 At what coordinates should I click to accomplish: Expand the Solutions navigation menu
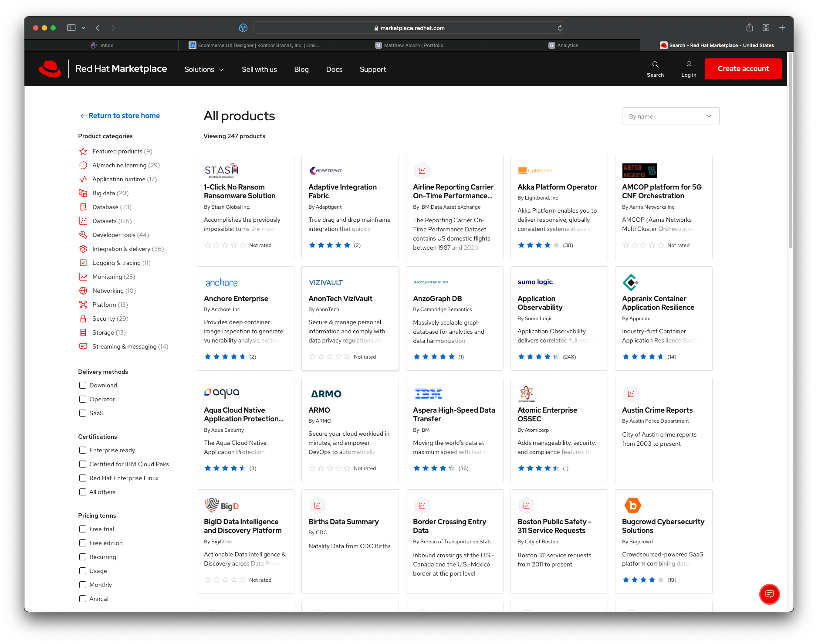click(204, 69)
